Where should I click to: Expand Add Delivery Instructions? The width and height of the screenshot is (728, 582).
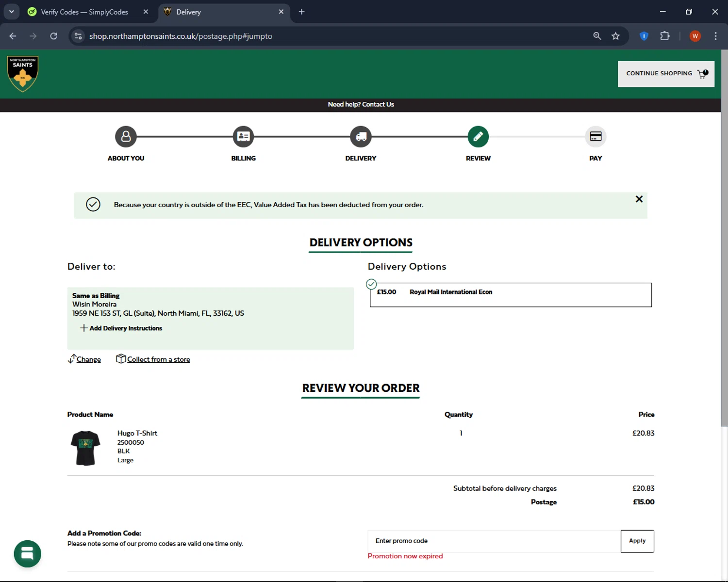tap(121, 328)
